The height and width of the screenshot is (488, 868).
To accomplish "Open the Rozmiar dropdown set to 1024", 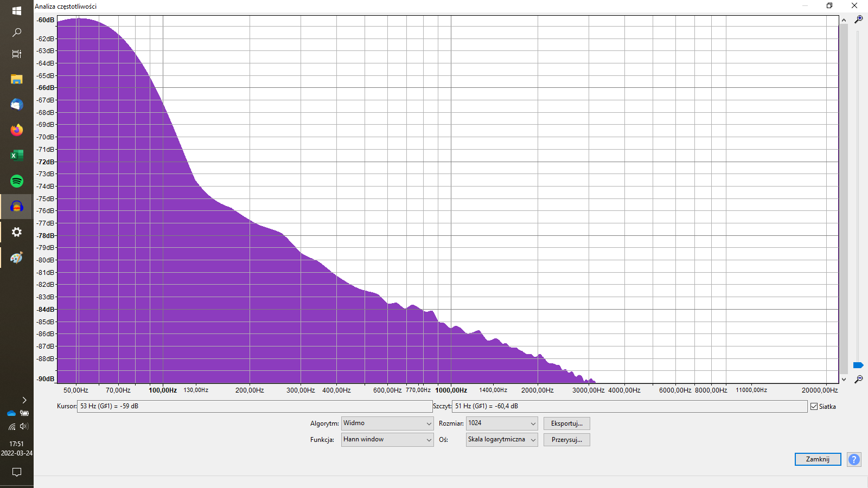I will click(501, 423).
